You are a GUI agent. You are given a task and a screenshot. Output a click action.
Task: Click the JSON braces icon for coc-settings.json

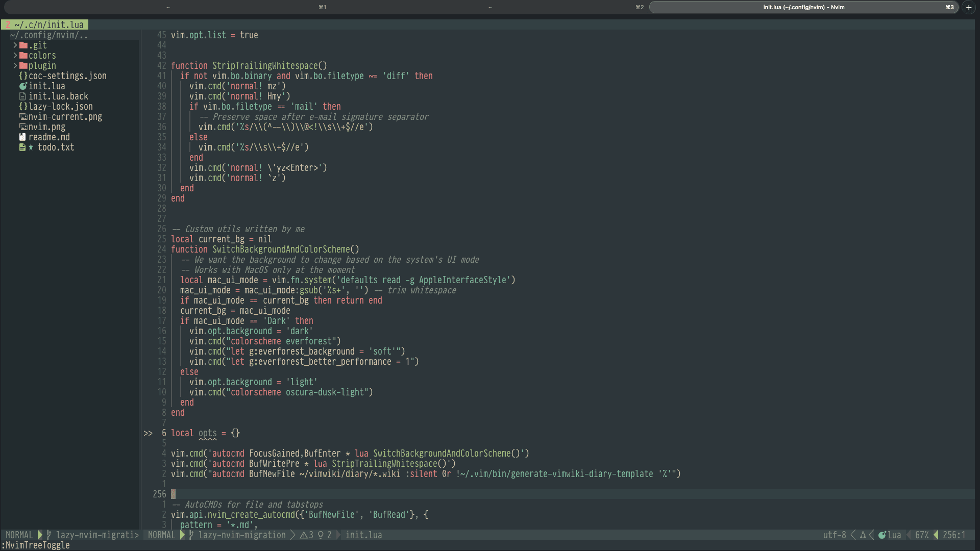coord(23,76)
